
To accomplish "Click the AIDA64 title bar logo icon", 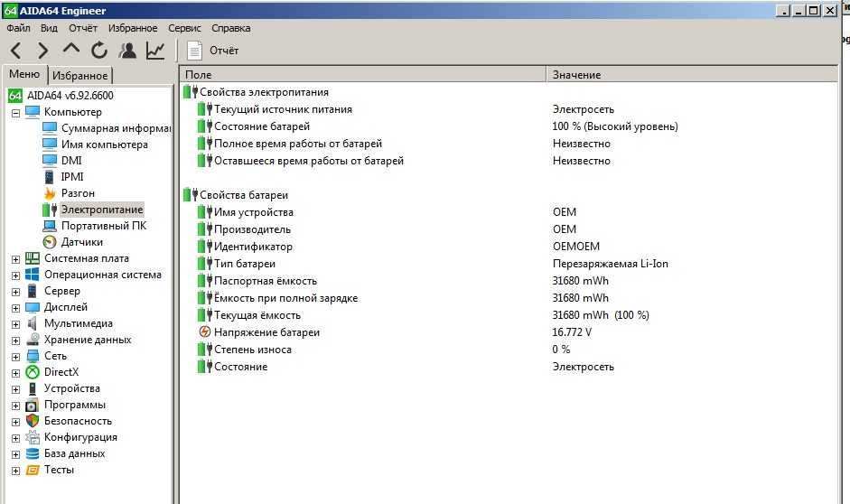I will point(10,10).
